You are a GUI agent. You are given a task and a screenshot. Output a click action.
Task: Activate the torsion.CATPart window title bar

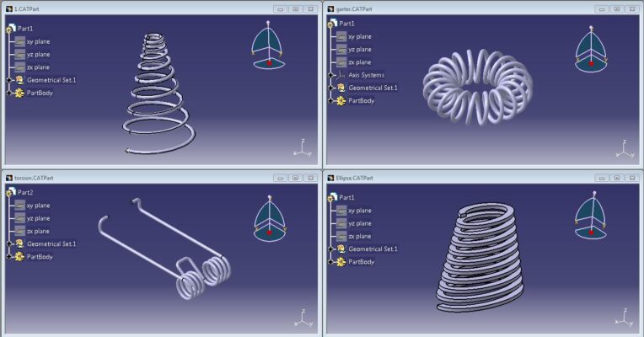click(x=126, y=178)
